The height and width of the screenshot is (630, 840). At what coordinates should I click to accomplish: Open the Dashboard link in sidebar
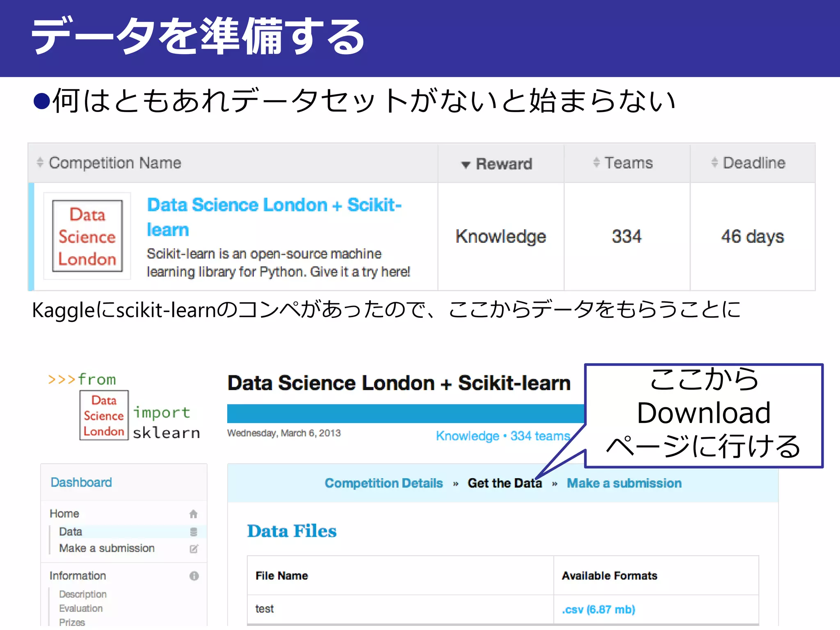(x=81, y=482)
